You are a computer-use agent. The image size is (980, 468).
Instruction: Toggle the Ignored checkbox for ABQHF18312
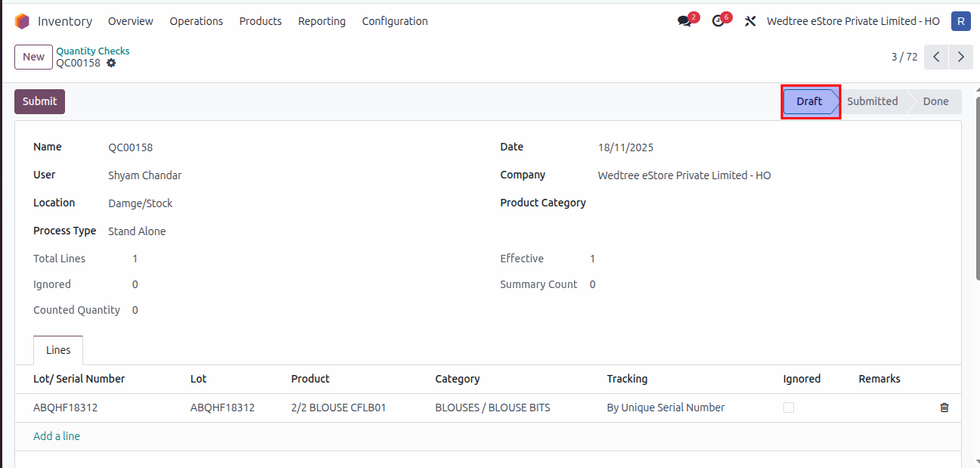pos(789,408)
